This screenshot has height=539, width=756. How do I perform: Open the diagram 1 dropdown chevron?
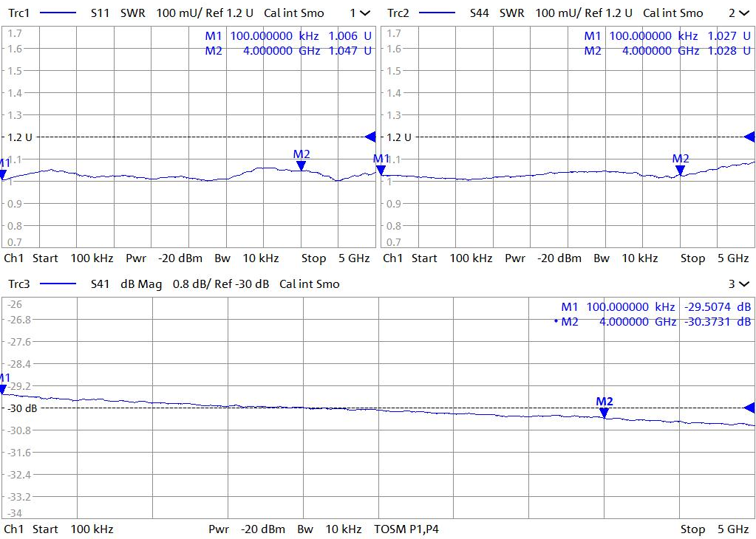tap(365, 13)
